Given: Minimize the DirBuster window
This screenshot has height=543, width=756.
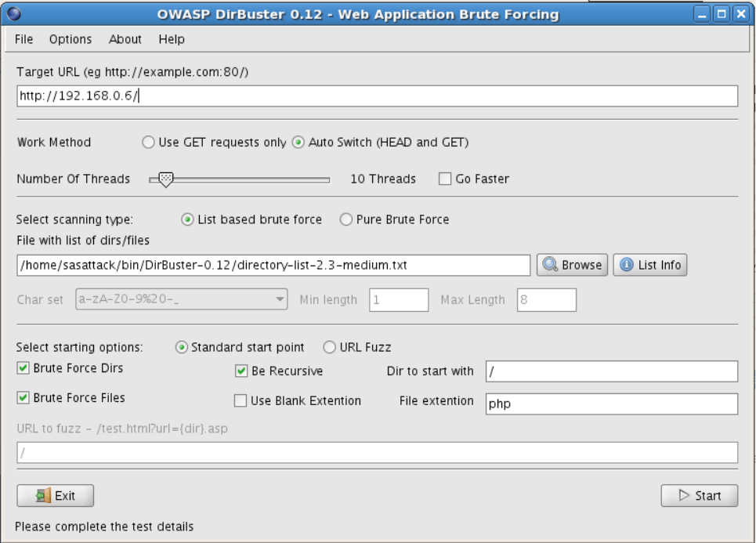Looking at the screenshot, I should click(x=702, y=14).
